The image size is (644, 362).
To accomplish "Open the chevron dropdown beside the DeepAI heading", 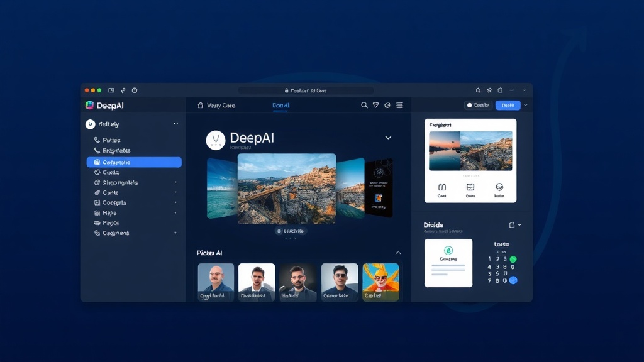I will pos(388,137).
